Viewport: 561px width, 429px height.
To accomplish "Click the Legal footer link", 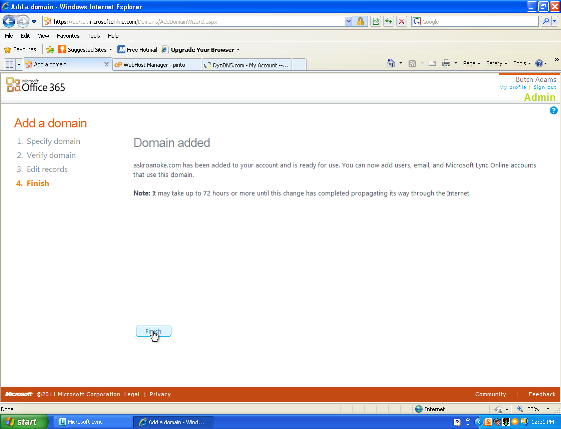I will pyautogui.click(x=132, y=394).
